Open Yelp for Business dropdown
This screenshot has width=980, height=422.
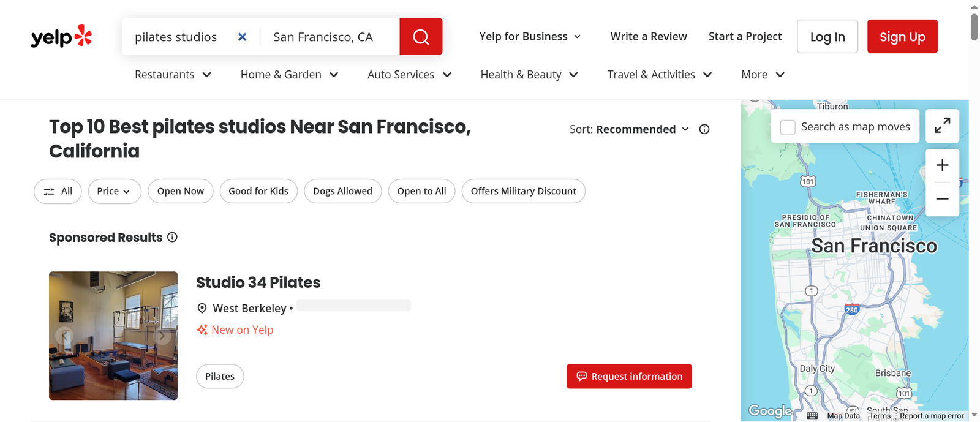coord(530,37)
